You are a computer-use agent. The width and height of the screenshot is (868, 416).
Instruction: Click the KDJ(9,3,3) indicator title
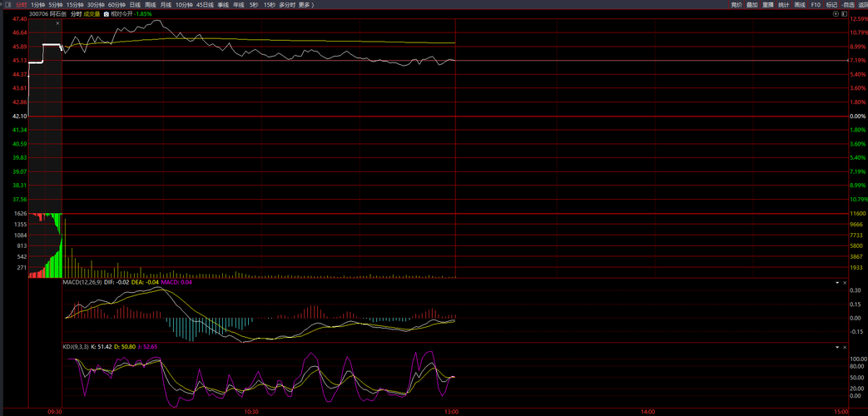(x=75, y=347)
